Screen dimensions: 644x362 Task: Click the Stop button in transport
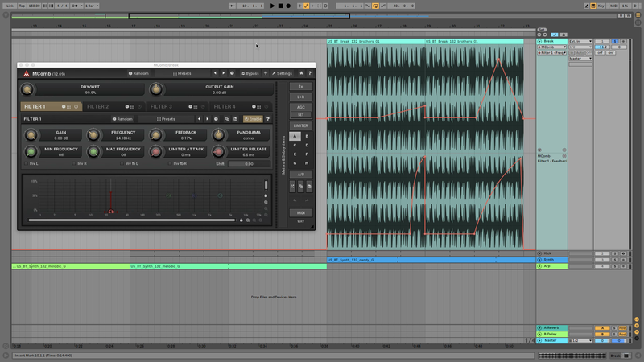tap(280, 6)
